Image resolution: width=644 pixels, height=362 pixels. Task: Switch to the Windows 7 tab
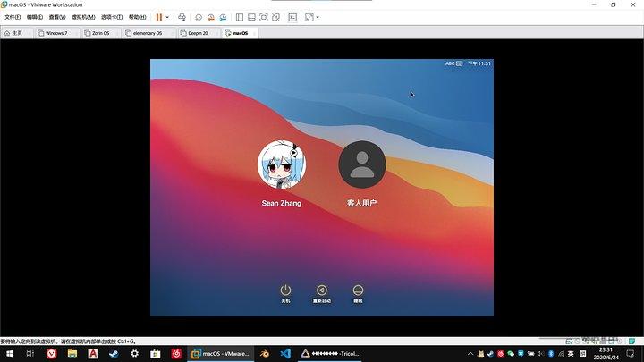point(55,33)
